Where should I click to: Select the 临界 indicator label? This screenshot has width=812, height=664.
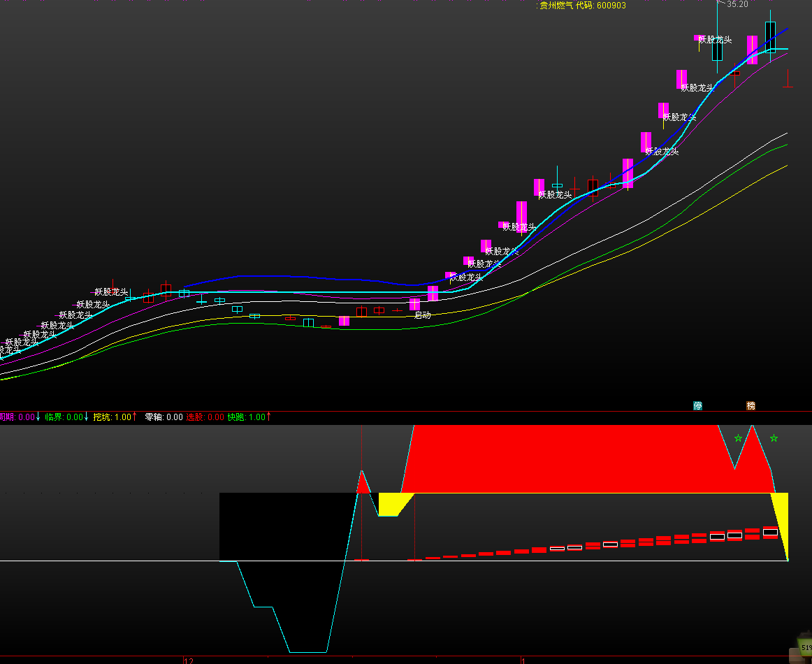(x=54, y=417)
